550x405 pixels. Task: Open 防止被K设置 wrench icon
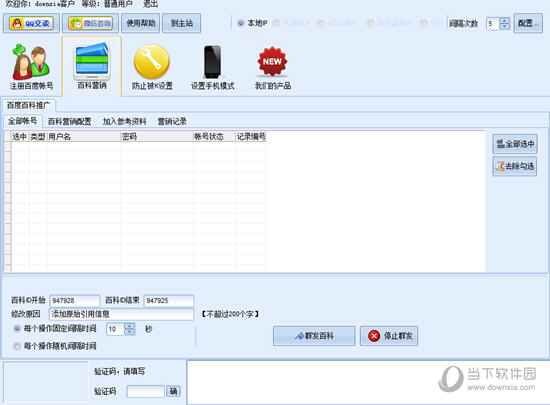pyautogui.click(x=152, y=67)
